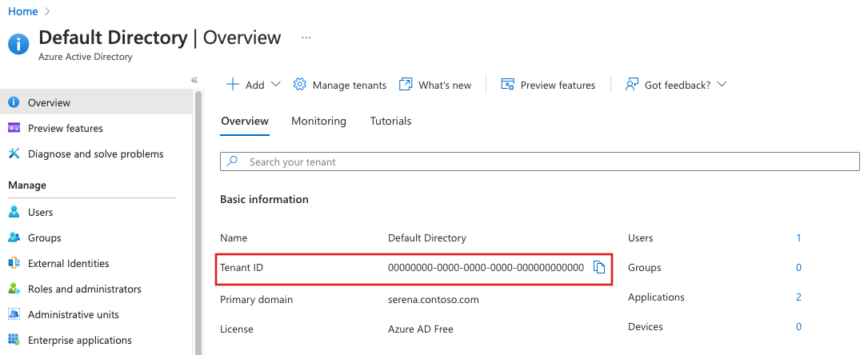
Task: Click the Applications label in stats
Action: [656, 297]
